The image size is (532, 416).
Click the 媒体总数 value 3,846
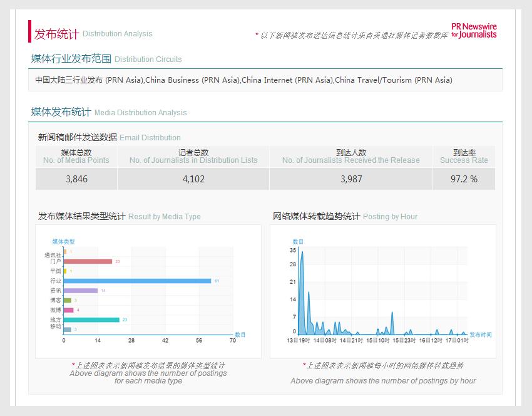[x=76, y=179]
